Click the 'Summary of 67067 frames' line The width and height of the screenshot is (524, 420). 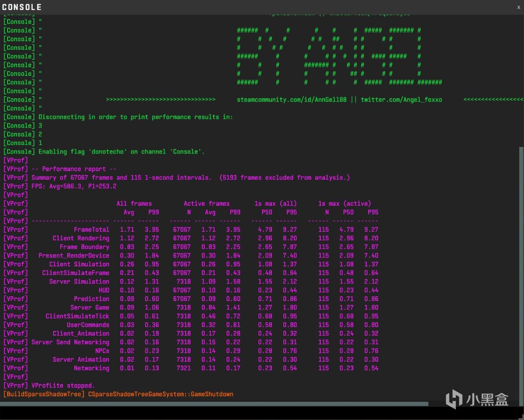coord(176,178)
